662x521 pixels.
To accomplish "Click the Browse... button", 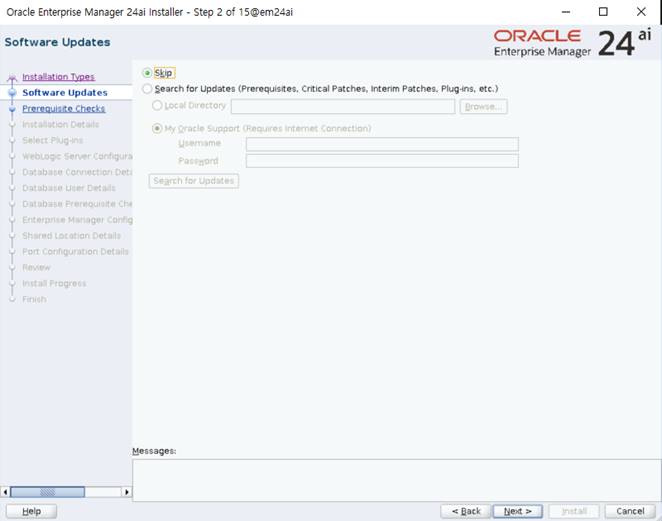I will click(x=483, y=106).
